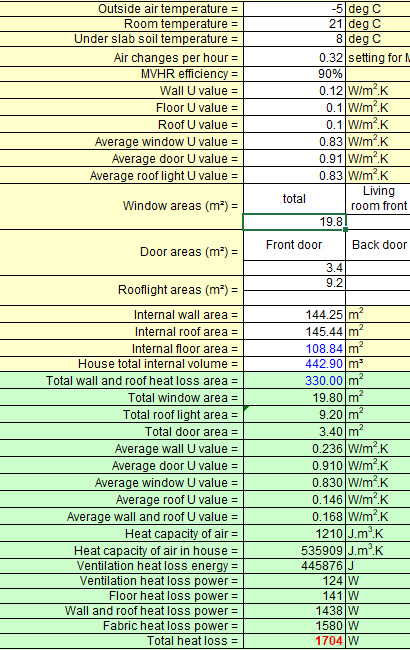410x650 pixels.
Task: Select the Total roof light area label cell
Action: click(121, 415)
